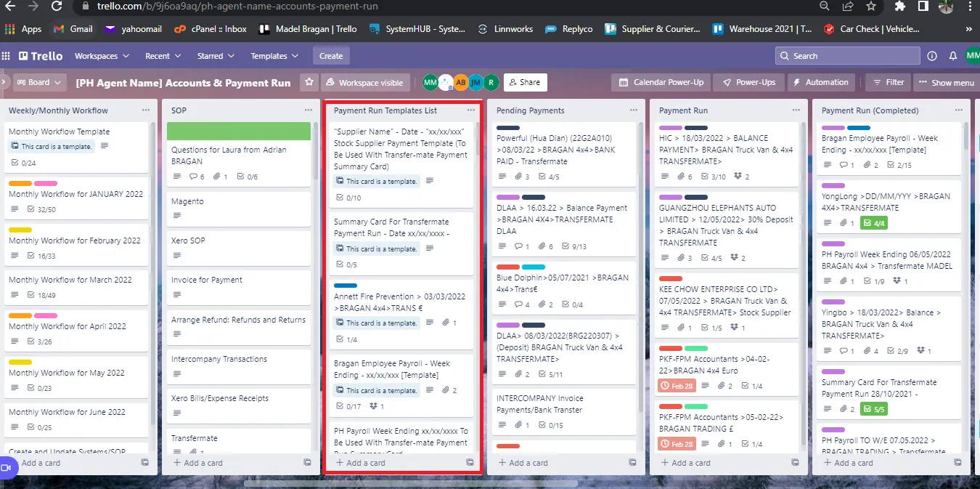Viewport: 980px width, 489px height.
Task: Create from template icon in Payment Run list
Action: [x=795, y=463]
